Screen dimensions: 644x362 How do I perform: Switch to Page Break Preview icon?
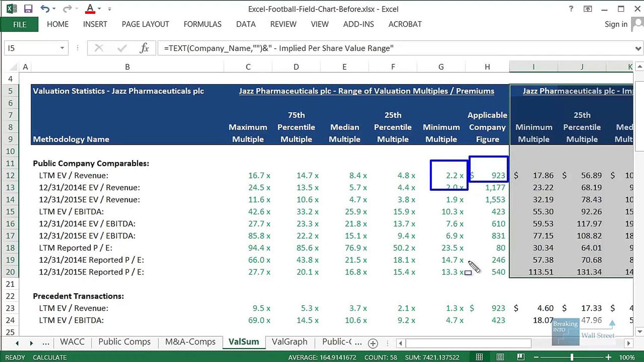click(x=521, y=357)
